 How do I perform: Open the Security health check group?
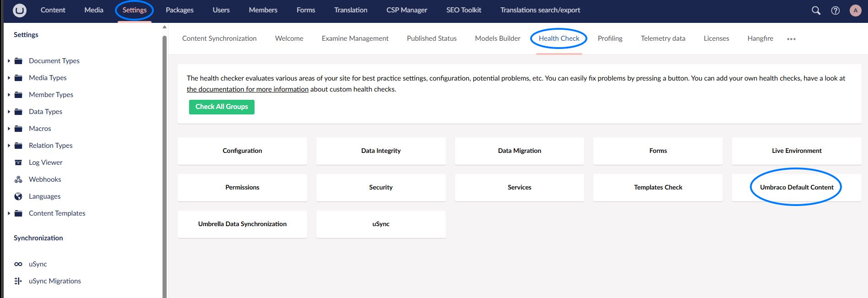tap(381, 187)
